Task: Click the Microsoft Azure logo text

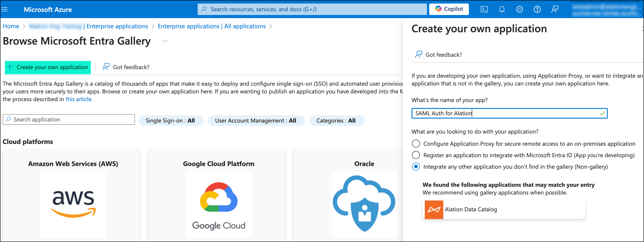Action: pos(48,9)
